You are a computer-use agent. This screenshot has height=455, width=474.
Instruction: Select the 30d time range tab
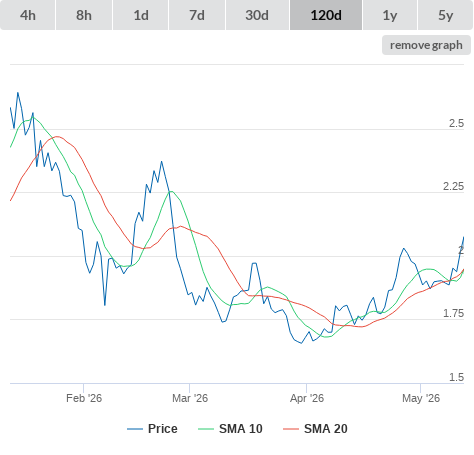coord(257,15)
